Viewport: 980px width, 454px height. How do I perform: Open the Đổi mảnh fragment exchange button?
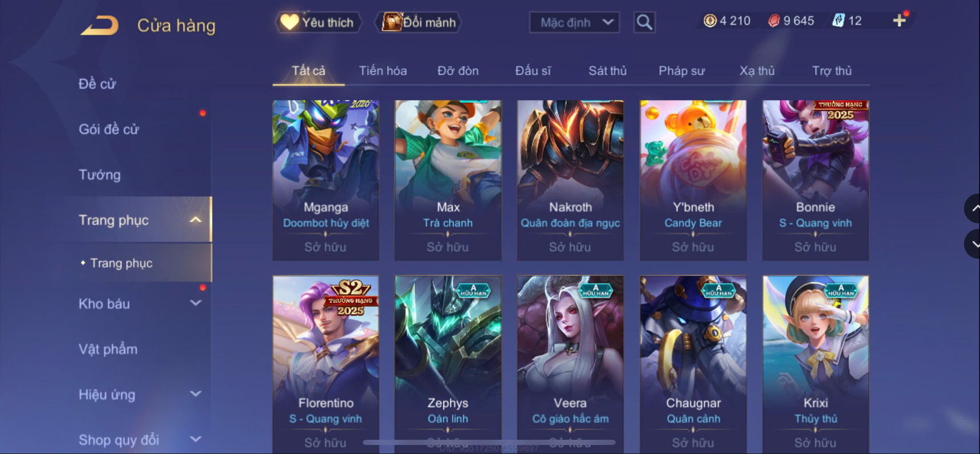click(x=418, y=22)
